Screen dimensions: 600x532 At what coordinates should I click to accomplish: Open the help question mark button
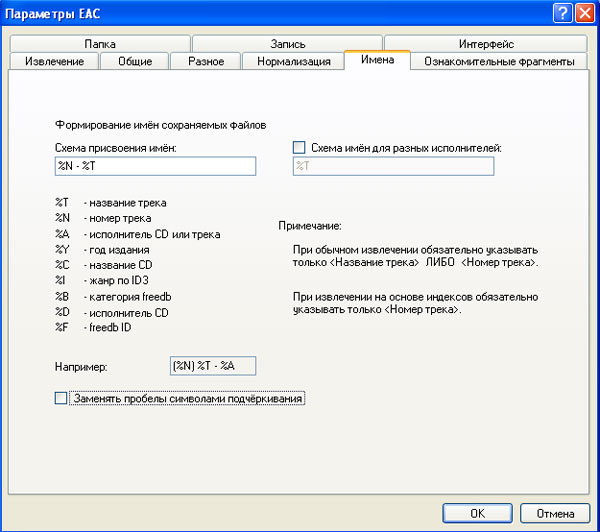click(562, 12)
